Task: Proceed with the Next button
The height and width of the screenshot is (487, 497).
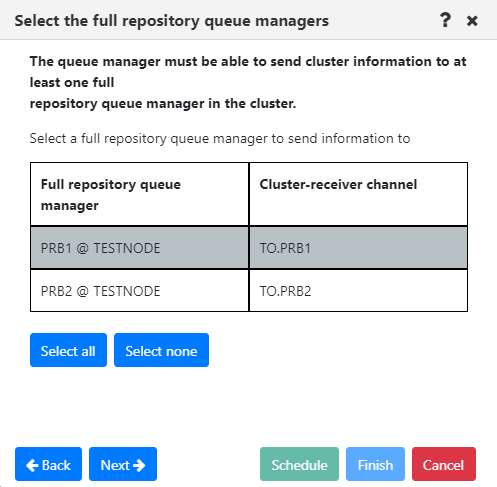Action: 123,464
